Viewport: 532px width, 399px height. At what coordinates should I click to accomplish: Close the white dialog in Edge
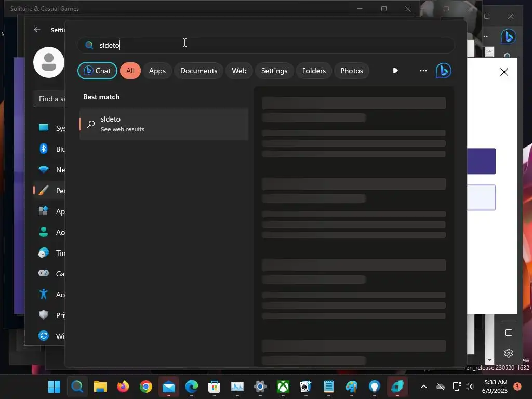tap(504, 72)
